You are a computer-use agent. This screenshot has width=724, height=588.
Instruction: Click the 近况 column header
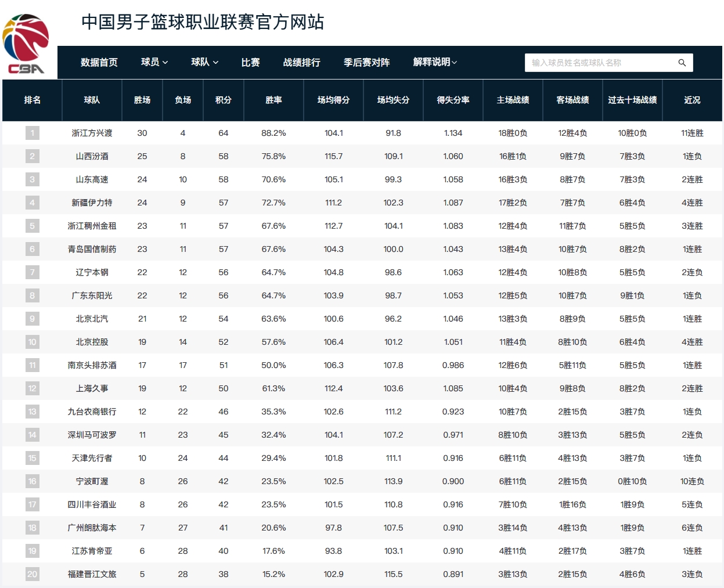tap(692, 100)
